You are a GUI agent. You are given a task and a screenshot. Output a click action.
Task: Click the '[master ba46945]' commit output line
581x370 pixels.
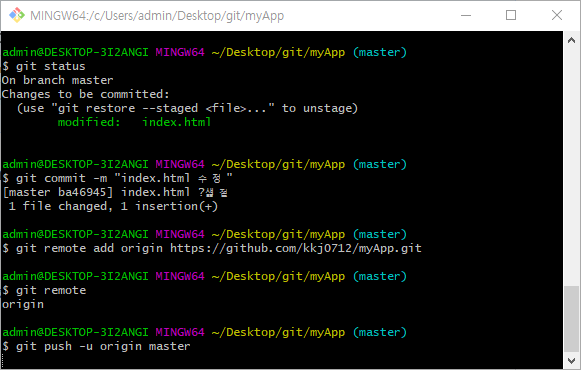coord(115,192)
